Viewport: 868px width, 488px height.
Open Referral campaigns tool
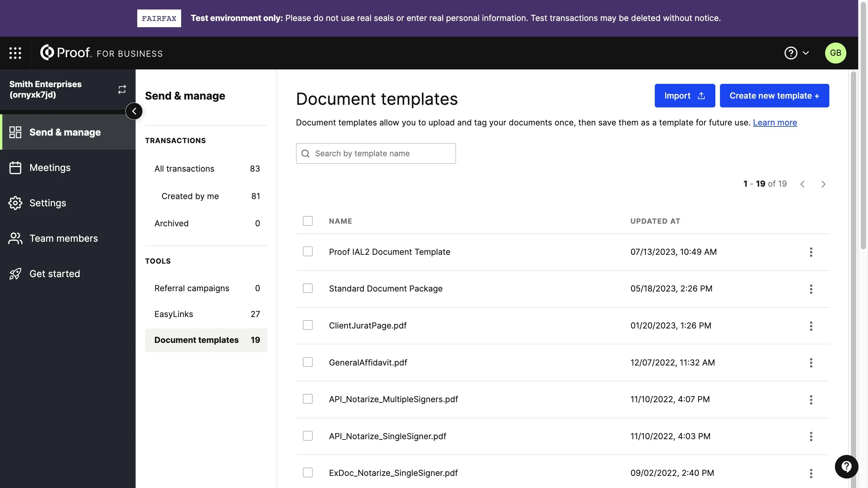pyautogui.click(x=206, y=288)
